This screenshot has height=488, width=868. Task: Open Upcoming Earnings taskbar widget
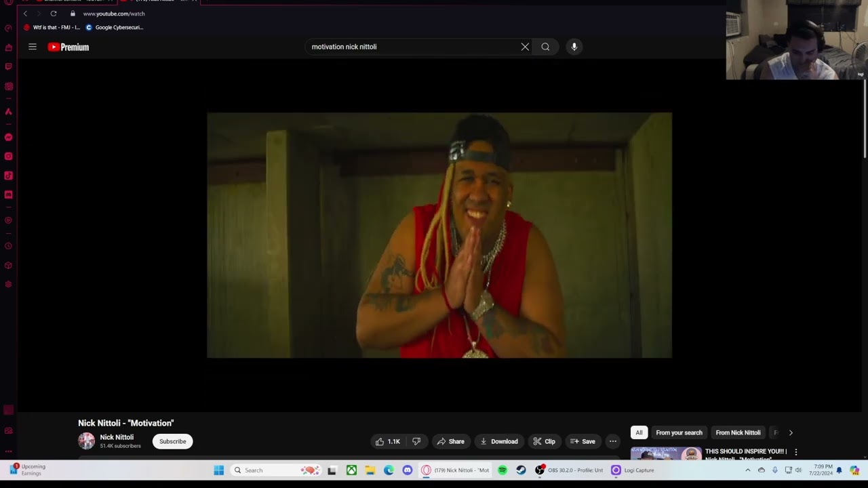[28, 470]
